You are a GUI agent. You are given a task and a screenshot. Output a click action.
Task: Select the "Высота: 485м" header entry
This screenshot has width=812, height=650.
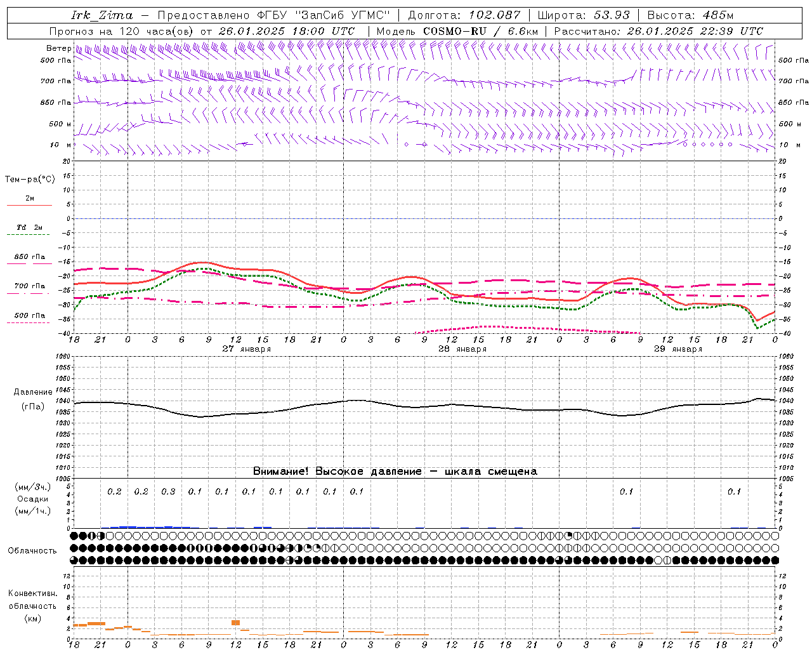click(691, 15)
